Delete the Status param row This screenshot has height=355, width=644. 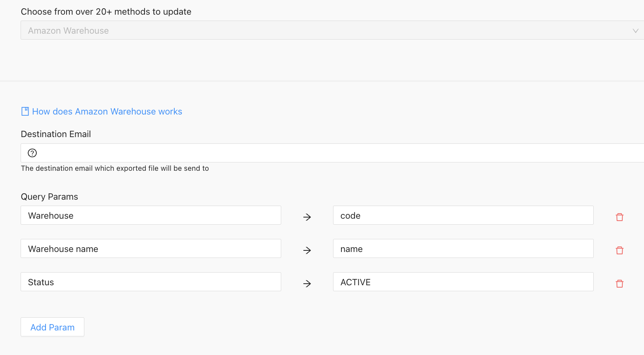(x=619, y=283)
